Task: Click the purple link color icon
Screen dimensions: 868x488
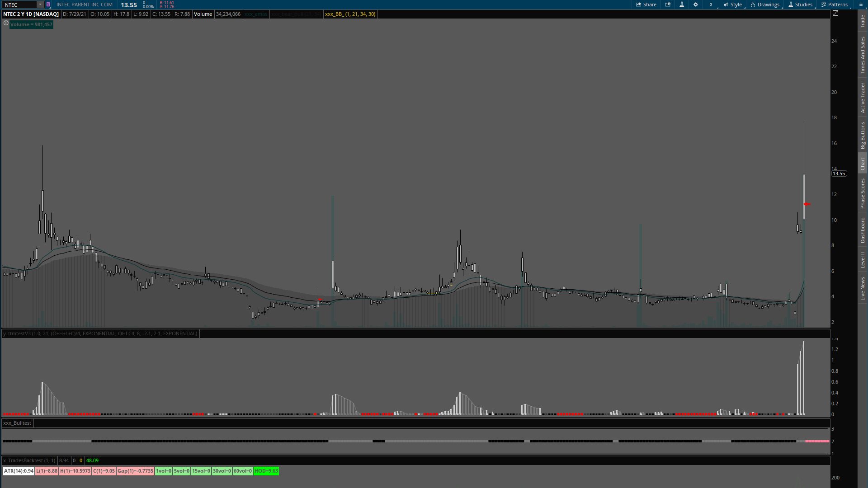Action: pyautogui.click(x=48, y=5)
